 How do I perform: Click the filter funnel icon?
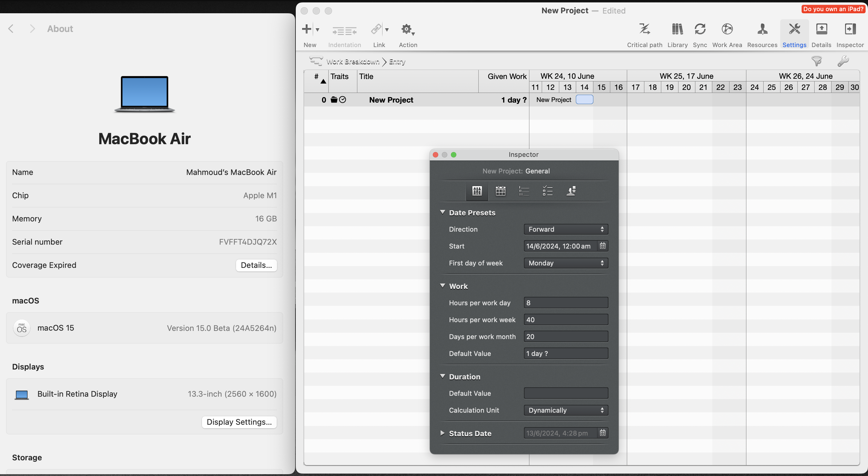[x=816, y=61]
